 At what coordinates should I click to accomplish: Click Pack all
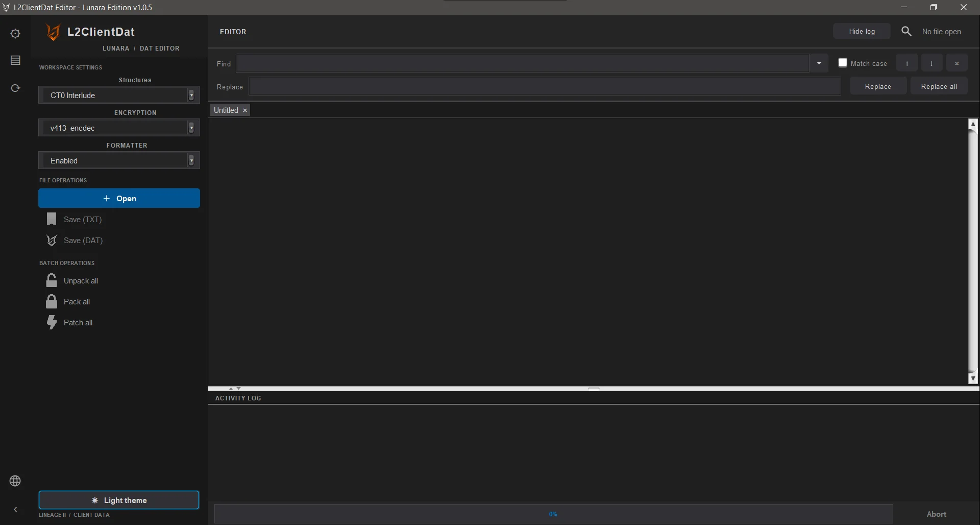coord(68,302)
